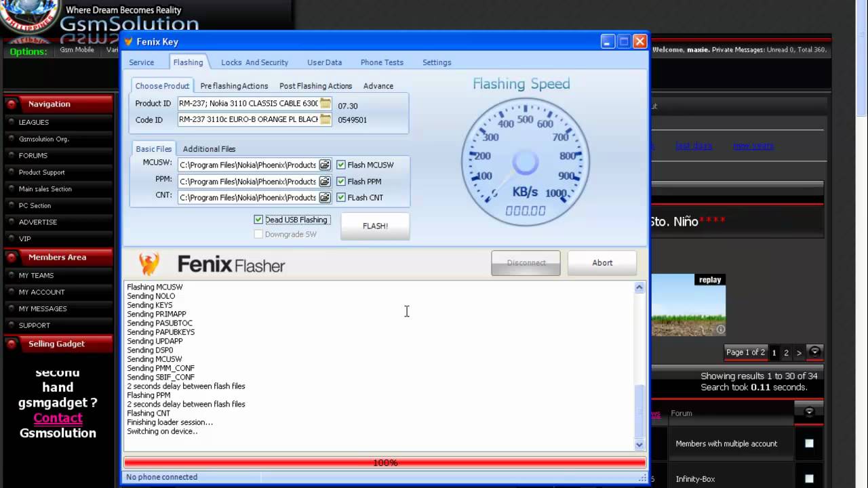Go to the User Data tab
The image size is (868, 488).
324,62
